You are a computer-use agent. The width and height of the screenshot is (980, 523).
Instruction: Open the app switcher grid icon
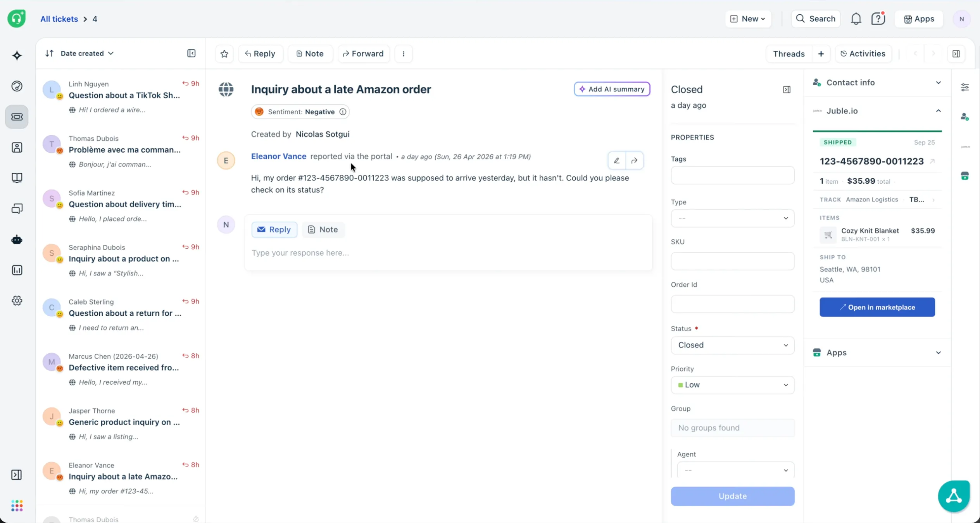click(17, 506)
